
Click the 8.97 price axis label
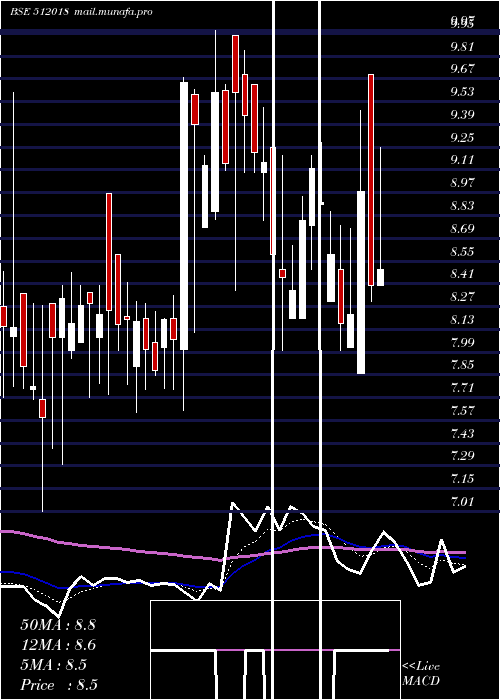[462, 182]
